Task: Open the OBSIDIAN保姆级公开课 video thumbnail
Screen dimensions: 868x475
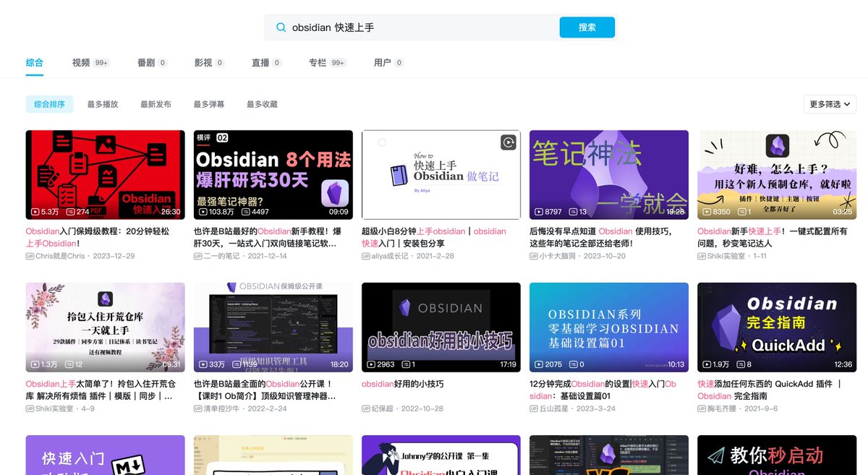Action: (x=273, y=327)
